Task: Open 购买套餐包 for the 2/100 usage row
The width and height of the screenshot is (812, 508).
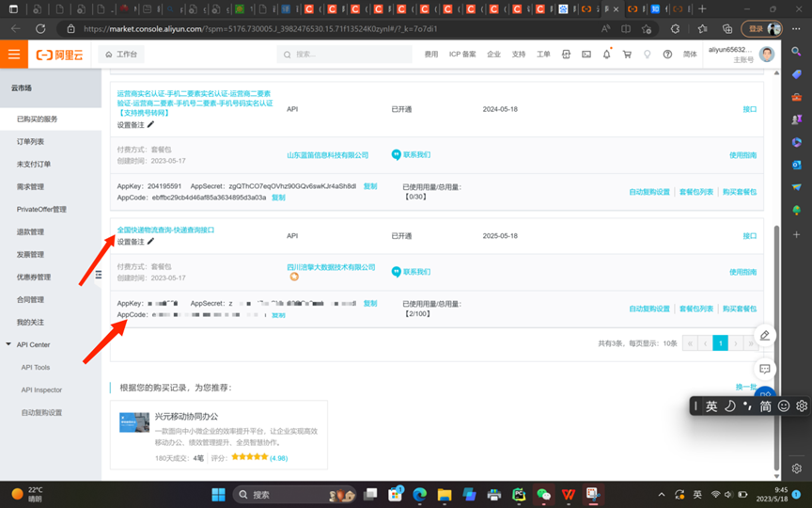Action: click(740, 309)
